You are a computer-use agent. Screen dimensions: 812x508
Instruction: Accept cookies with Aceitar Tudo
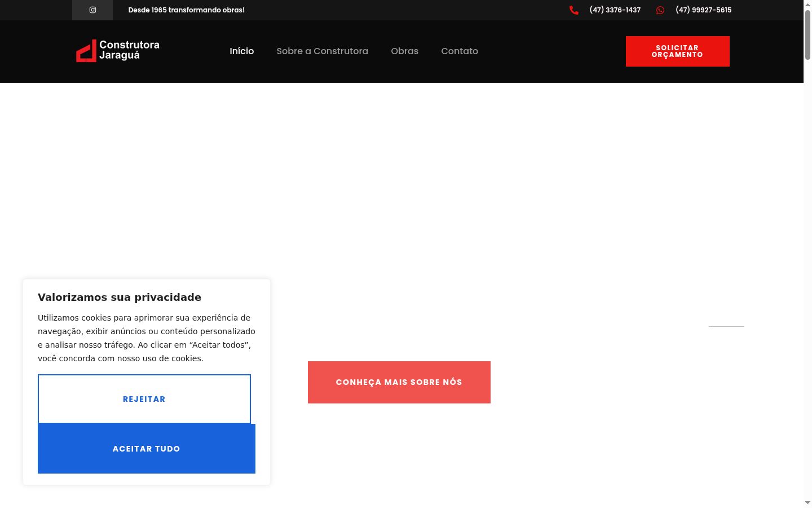[x=147, y=449]
